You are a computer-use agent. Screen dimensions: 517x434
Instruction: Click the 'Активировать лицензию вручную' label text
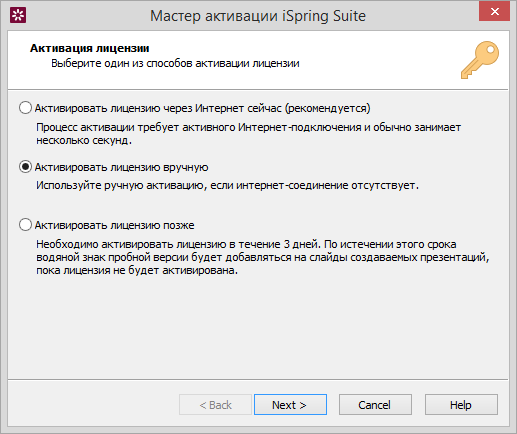pyautogui.click(x=122, y=167)
